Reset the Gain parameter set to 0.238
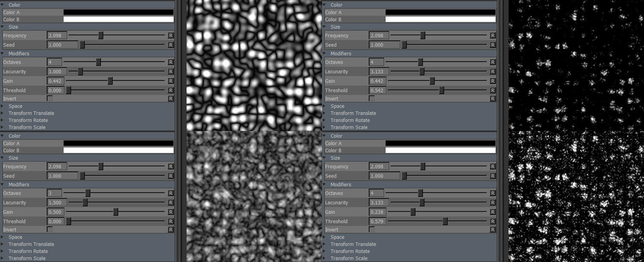This screenshot has height=262, width=644. [492, 212]
